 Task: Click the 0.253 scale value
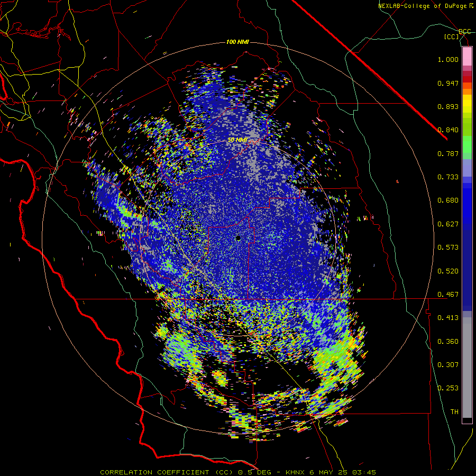click(448, 388)
